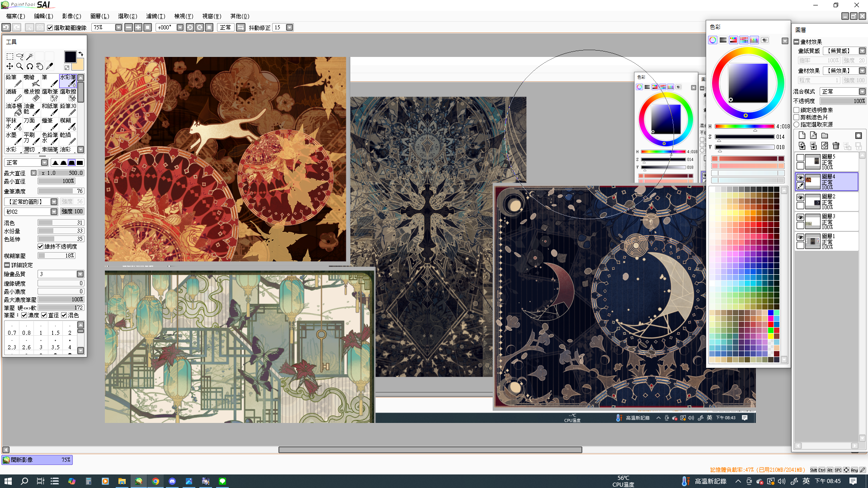Open the 濾鏡(T) filter menu
Image resolution: width=868 pixels, height=488 pixels.
point(156,16)
